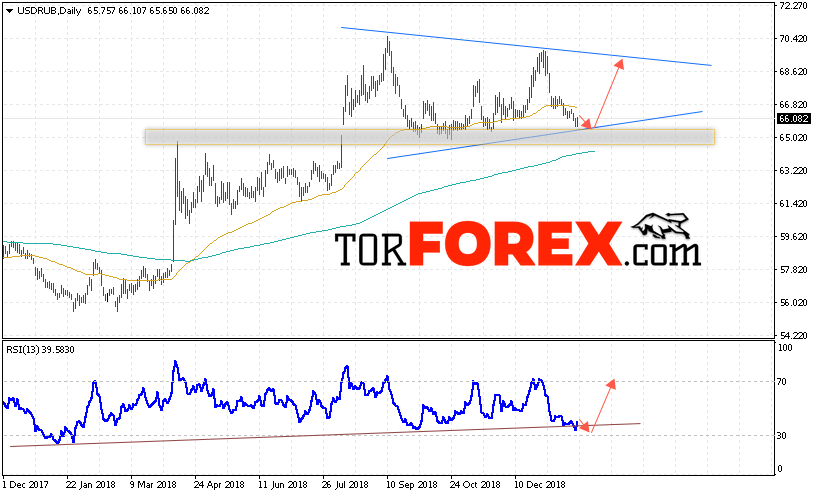This screenshot has width=815, height=496.
Task: Click the 10 Sep 2018 date marker
Action: coord(412,485)
